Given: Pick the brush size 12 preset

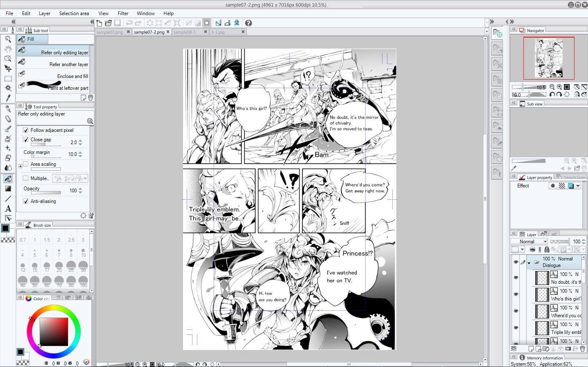Looking at the screenshot, I should point(22,267).
